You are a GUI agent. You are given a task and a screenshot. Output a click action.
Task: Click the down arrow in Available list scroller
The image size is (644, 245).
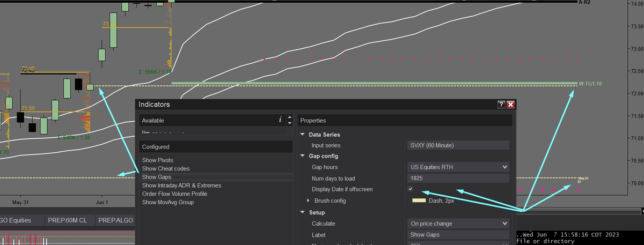tap(290, 123)
